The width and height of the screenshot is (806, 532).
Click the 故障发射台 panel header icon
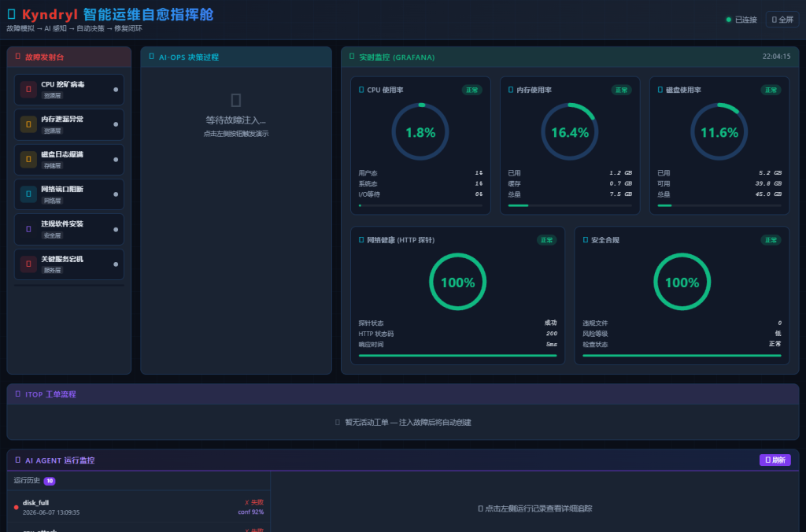(18, 57)
